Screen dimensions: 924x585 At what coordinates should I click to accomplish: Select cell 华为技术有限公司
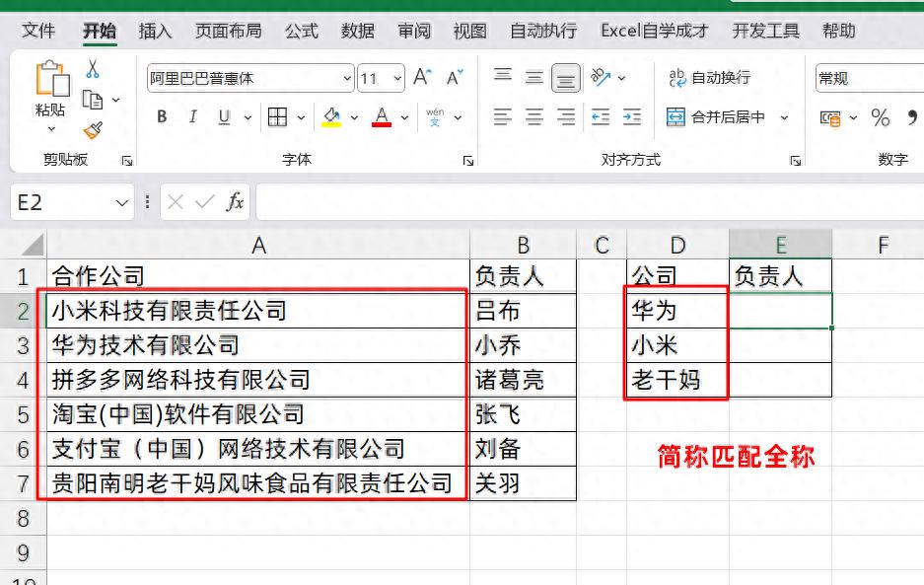pyautogui.click(x=258, y=345)
